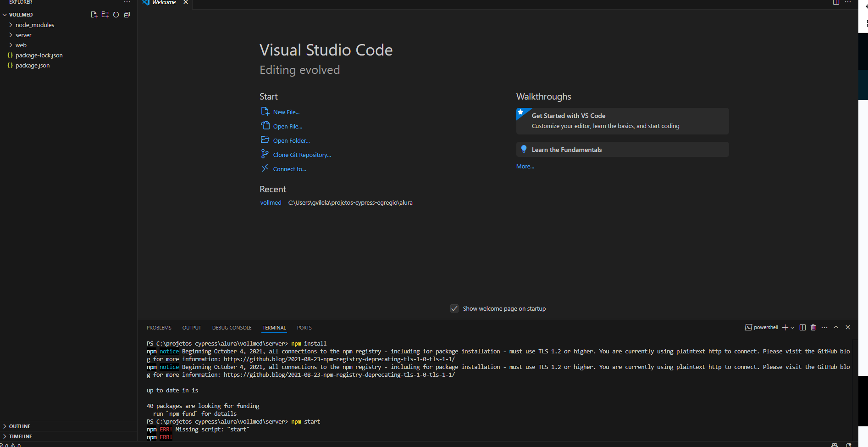Click the lightbulb icon on Learn the Fundamentals
This screenshot has width=868, height=447.
point(524,149)
